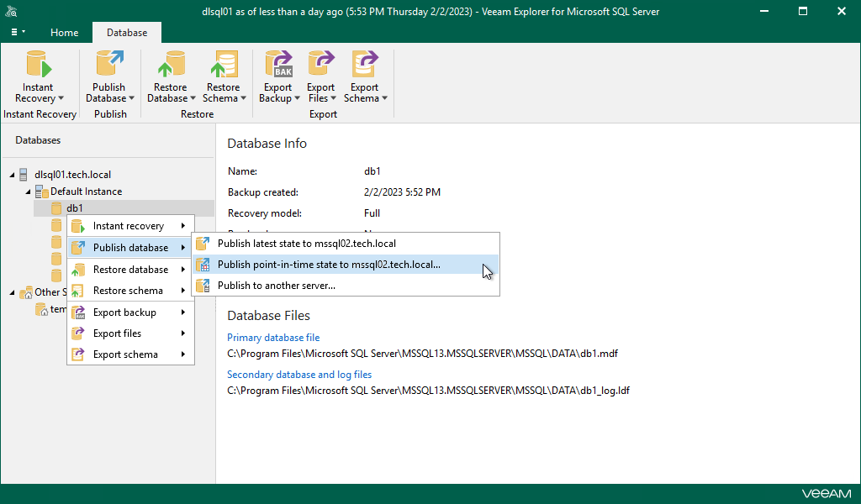Choose Restore schema in context menu
The height and width of the screenshot is (504, 861).
[130, 291]
